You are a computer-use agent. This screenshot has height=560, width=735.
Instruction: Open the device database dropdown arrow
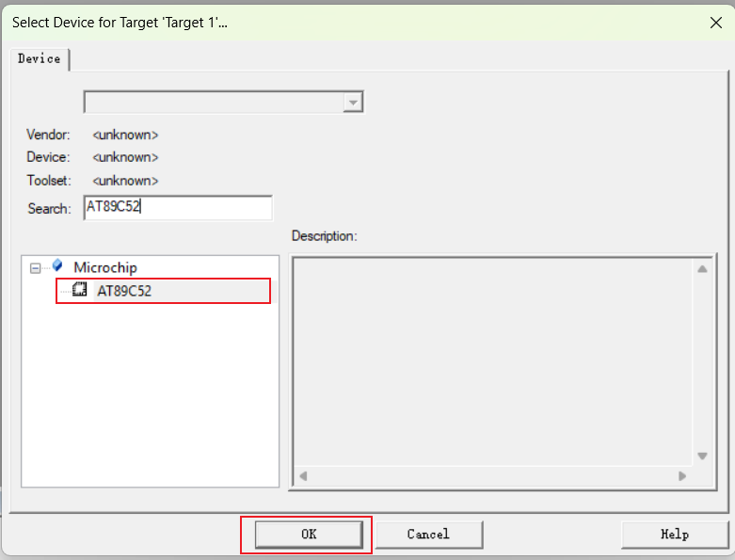pyautogui.click(x=353, y=103)
